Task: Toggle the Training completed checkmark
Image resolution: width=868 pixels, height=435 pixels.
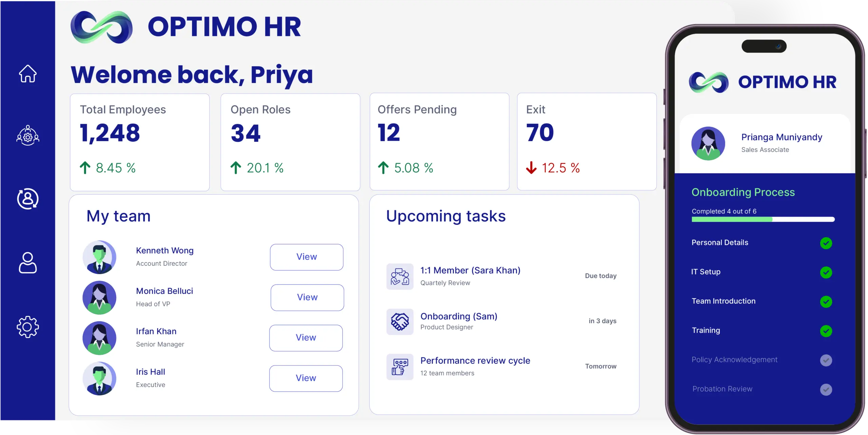Action: [x=826, y=331]
